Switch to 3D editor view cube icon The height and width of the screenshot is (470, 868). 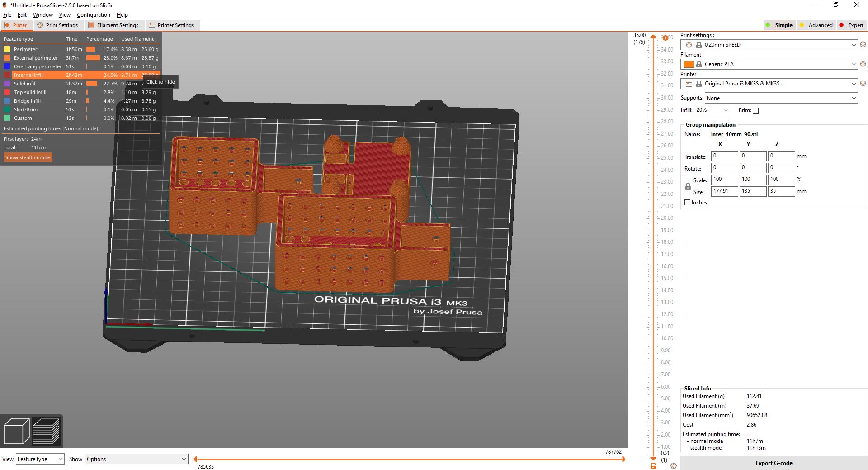[16, 431]
